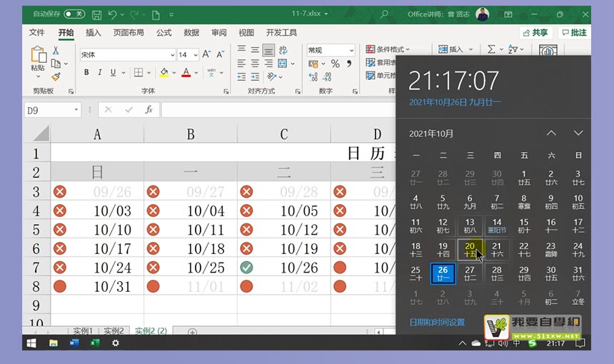Image resolution: width=614 pixels, height=364 pixels.
Task: Select column B header
Action: (x=191, y=134)
